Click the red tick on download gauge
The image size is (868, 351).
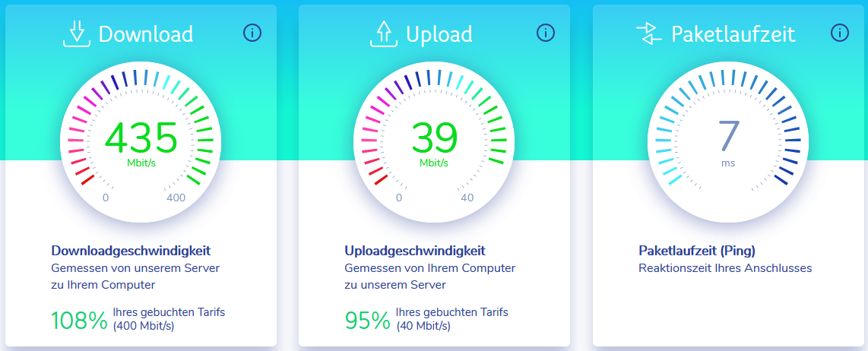click(88, 179)
